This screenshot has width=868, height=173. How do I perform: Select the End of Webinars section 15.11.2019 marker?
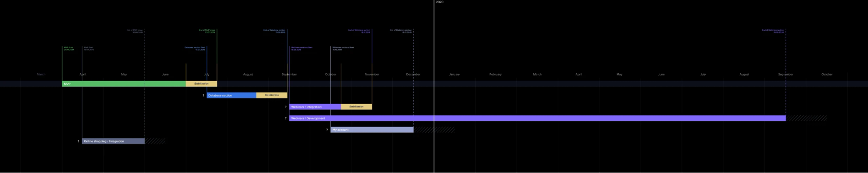[359, 31]
